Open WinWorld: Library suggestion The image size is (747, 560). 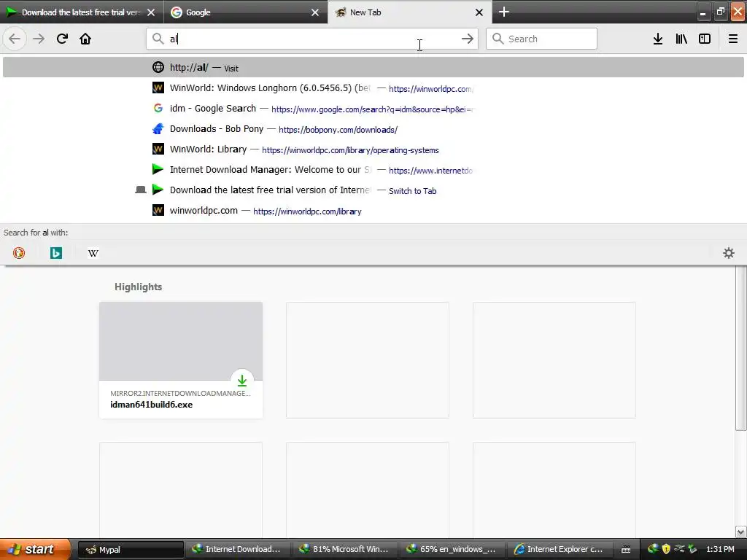coord(373,149)
